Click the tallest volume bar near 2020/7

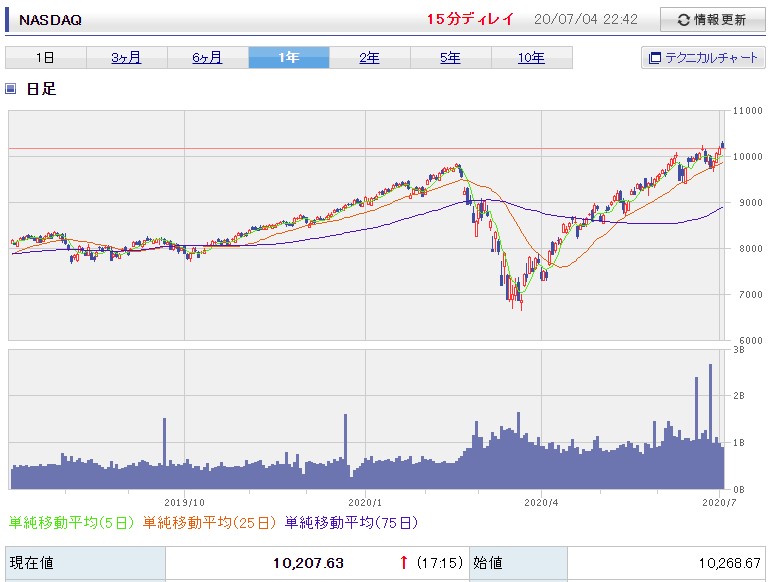click(710, 426)
